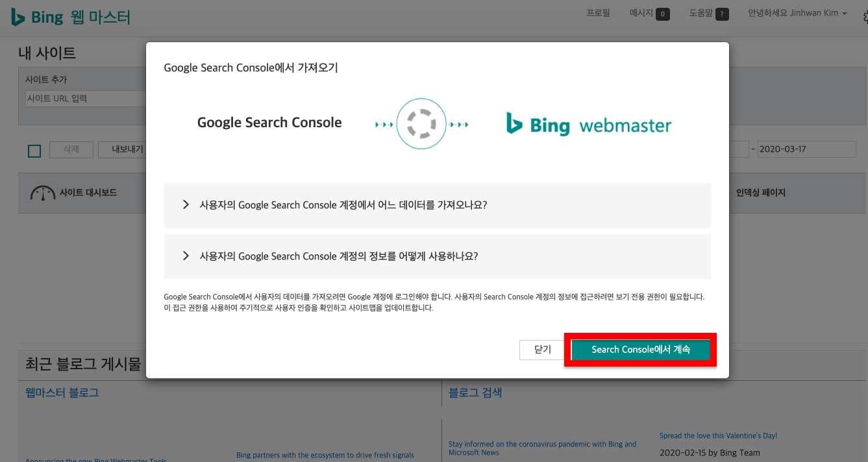This screenshot has width=868, height=462.
Task: Open the Bing partners ecosystem post link
Action: [x=325, y=455]
